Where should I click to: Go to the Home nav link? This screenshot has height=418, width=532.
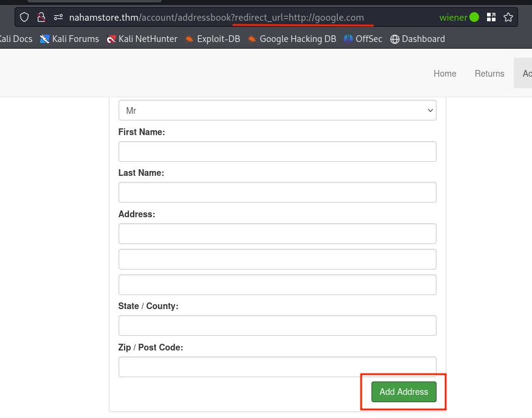(445, 74)
